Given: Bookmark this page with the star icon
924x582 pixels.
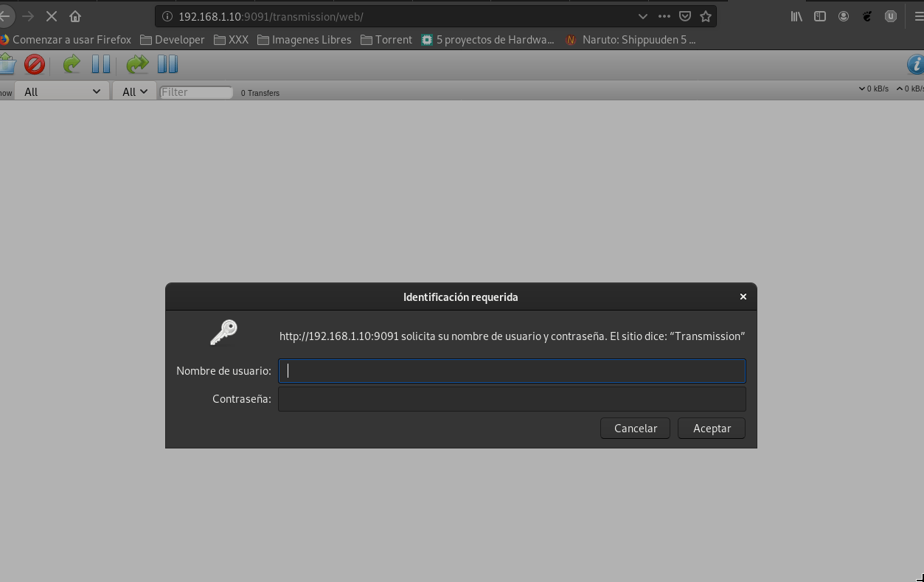Looking at the screenshot, I should coord(706,16).
